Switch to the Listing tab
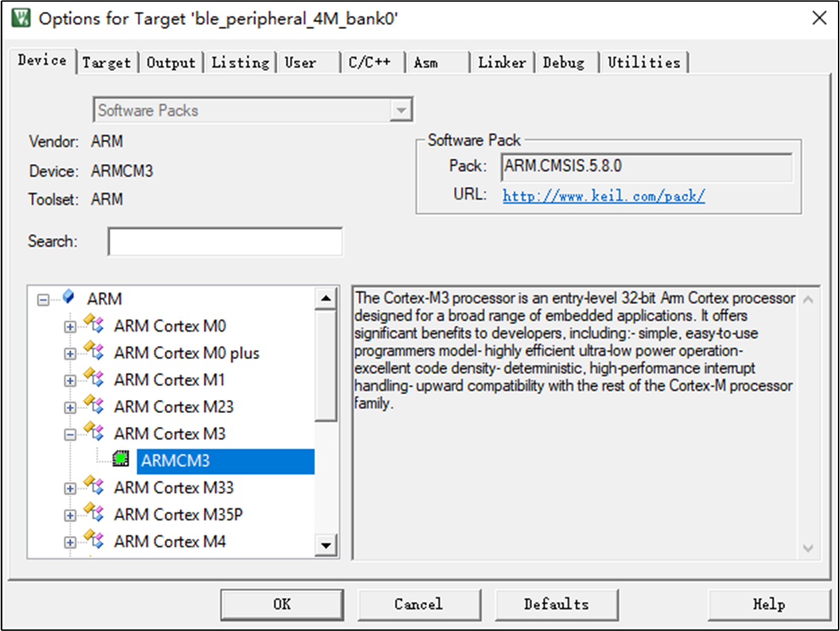Viewport: 840px width, 631px height. [x=240, y=62]
